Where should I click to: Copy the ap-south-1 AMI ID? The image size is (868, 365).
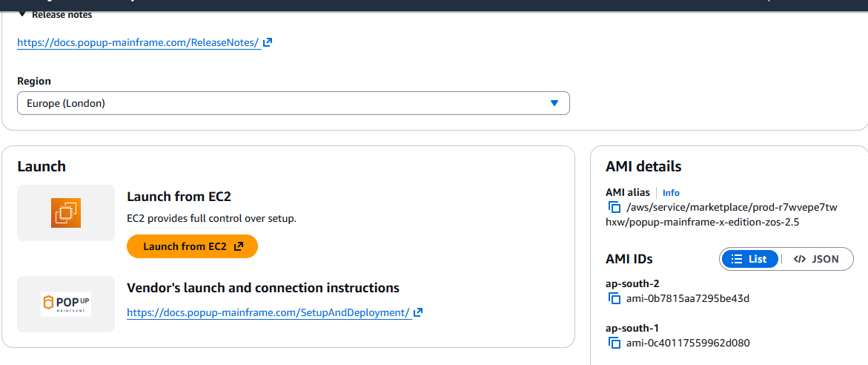click(614, 343)
